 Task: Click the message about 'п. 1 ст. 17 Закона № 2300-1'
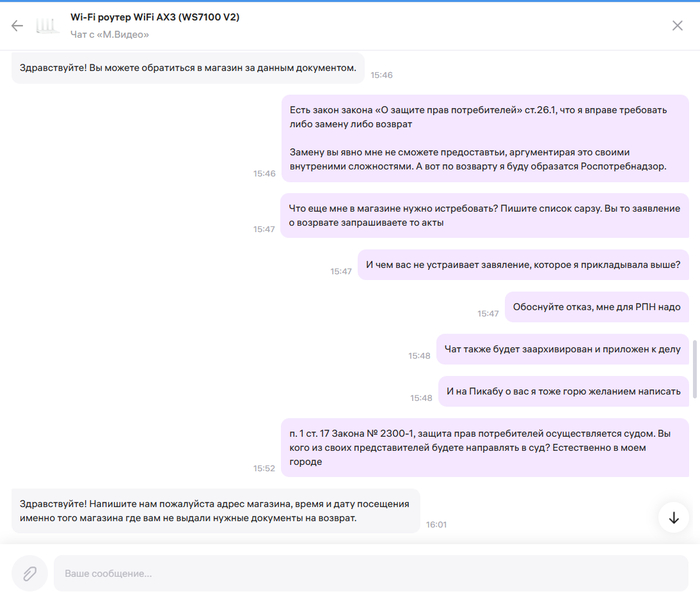click(x=484, y=446)
